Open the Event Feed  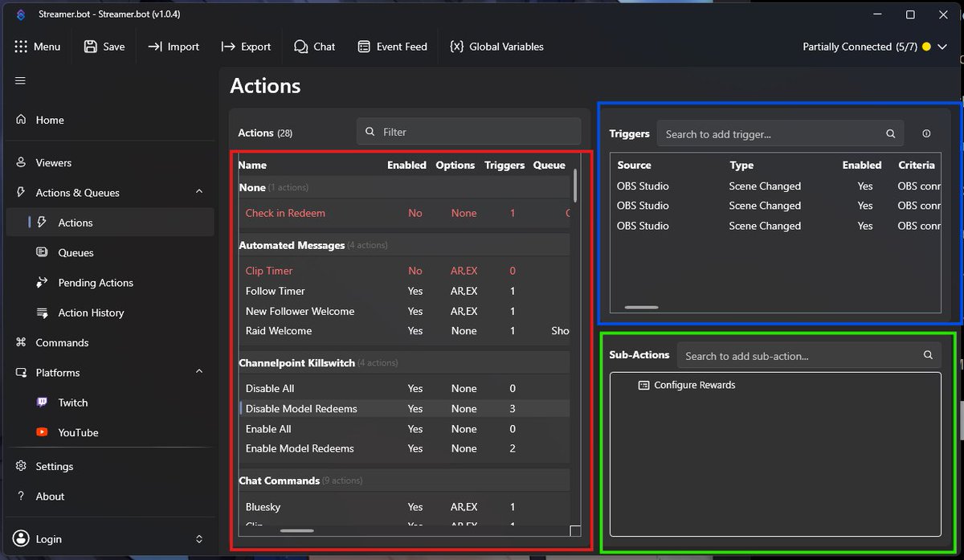tap(393, 47)
